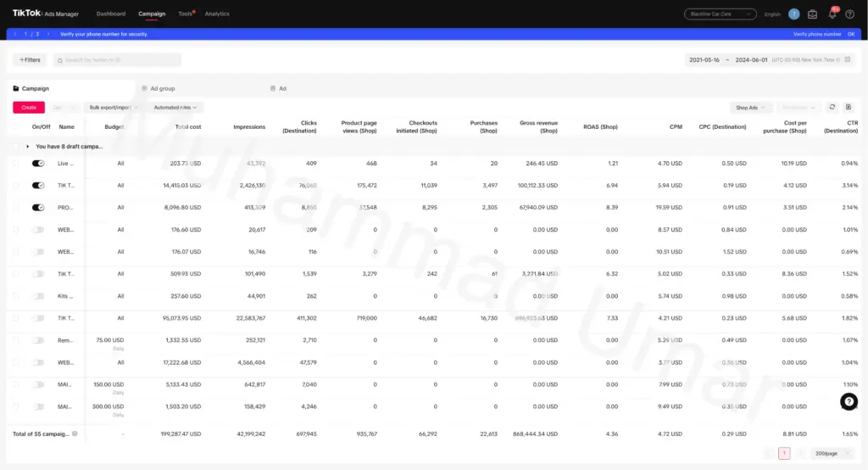Open the notifications bell icon
Screen dimensions: 868x470
click(x=832, y=14)
